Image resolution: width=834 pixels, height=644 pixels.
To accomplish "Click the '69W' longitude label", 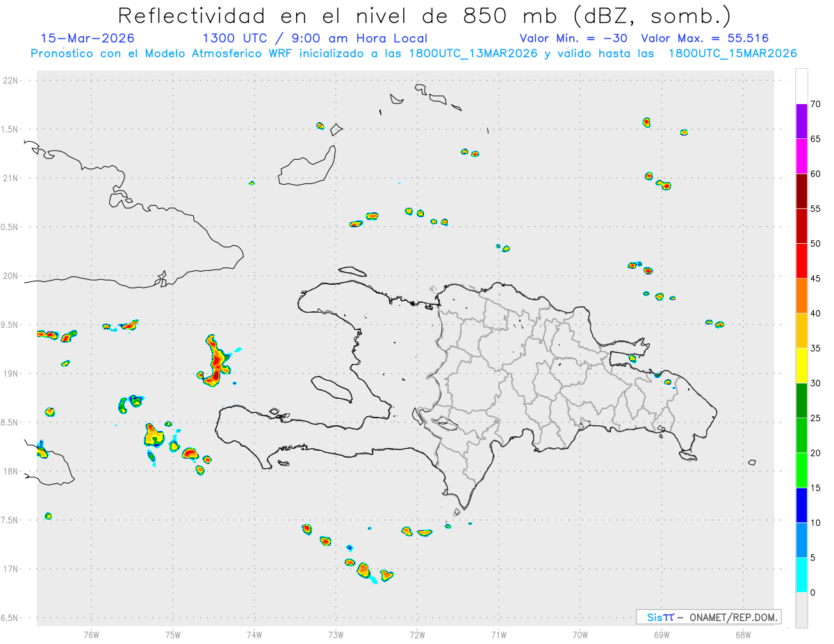I will point(661,635).
